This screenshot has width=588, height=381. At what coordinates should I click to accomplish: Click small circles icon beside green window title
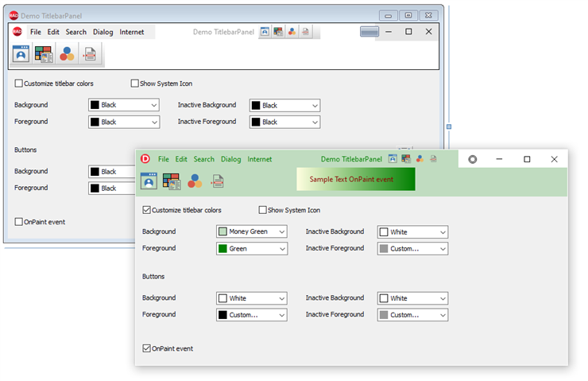pos(420,159)
